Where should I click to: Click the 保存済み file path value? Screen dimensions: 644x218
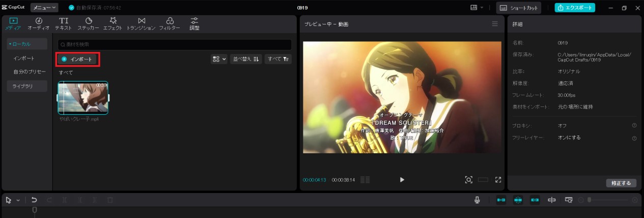coord(594,57)
